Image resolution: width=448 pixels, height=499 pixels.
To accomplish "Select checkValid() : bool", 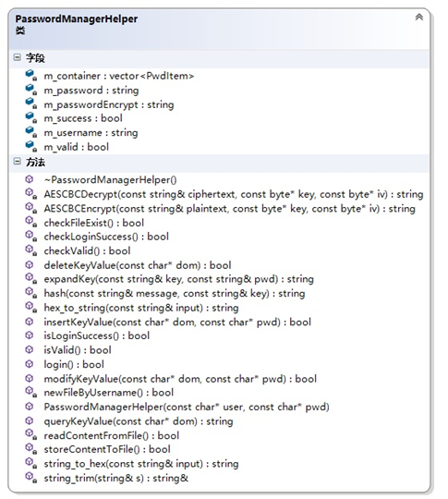I will point(87,250).
